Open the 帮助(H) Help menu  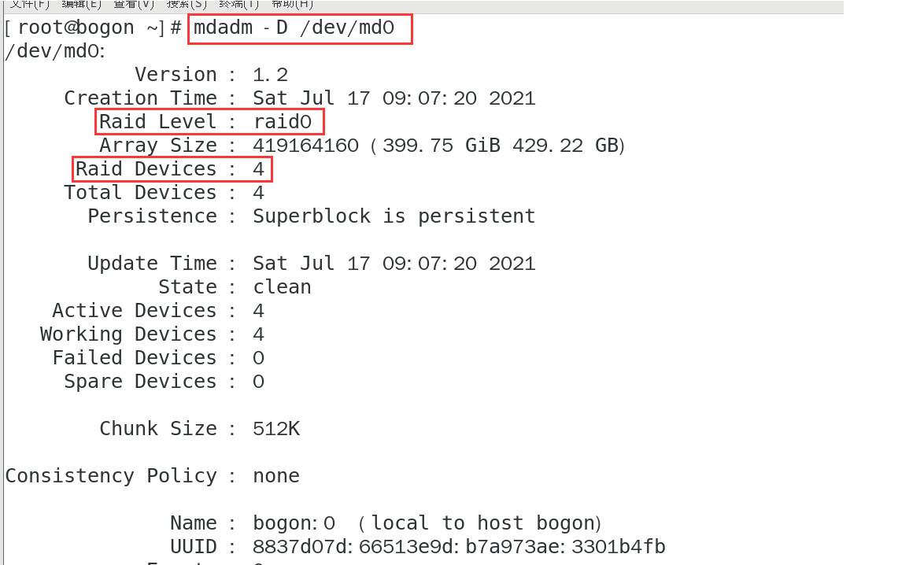click(x=292, y=4)
